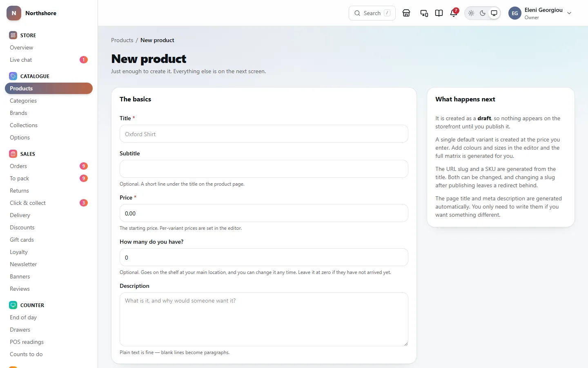Viewport: 588px width, 368px height.
Task: Open Banners in the sidebar
Action: click(x=49, y=276)
